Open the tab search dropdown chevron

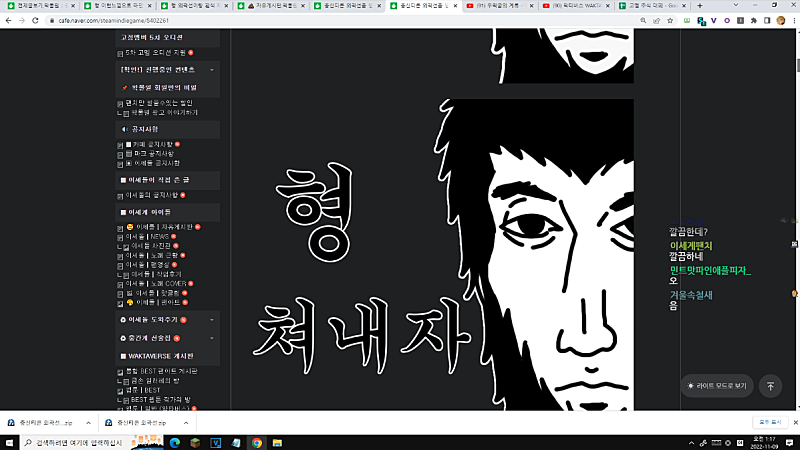735,5
